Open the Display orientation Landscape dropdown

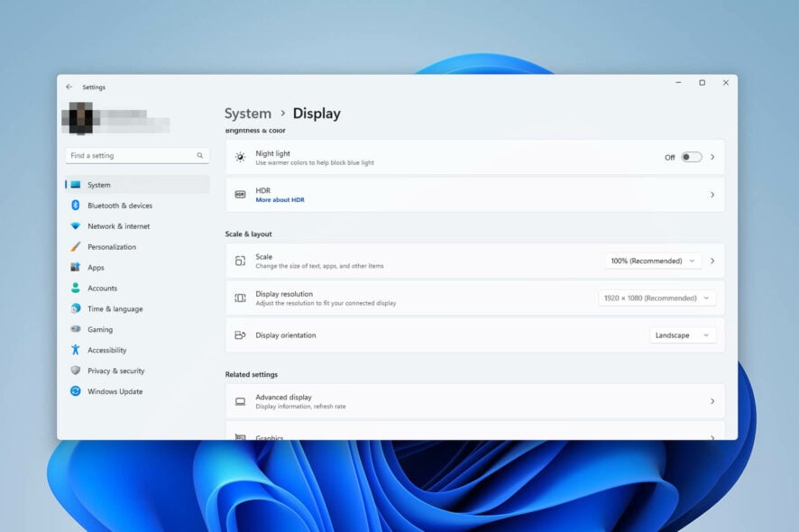point(683,335)
